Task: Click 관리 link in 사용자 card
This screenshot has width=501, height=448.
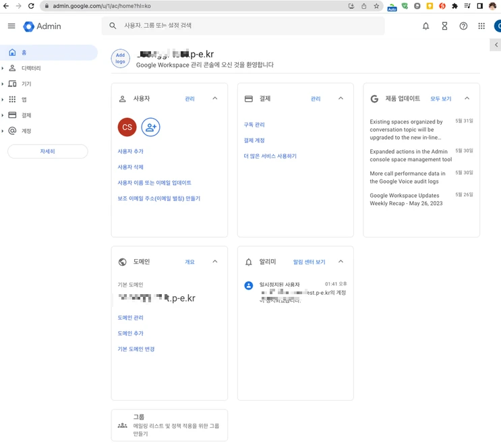Action: pyautogui.click(x=189, y=99)
